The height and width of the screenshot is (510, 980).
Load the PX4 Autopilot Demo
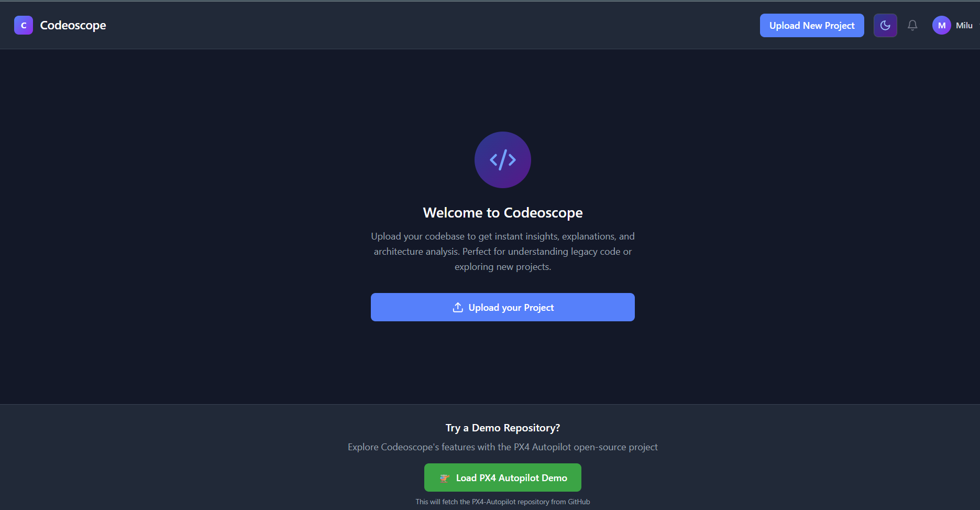coord(503,478)
